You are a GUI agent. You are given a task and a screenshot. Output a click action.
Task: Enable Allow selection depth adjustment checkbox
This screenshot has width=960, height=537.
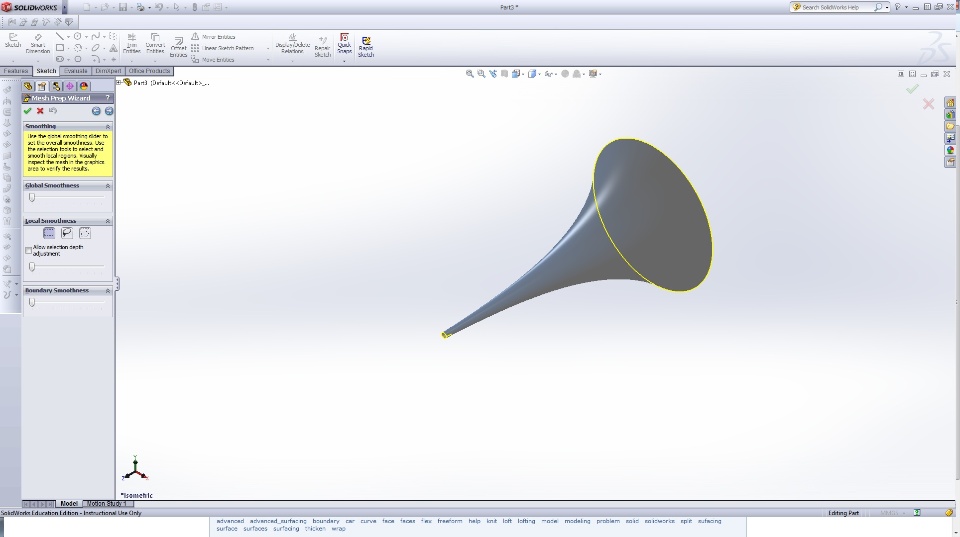pyautogui.click(x=28, y=250)
